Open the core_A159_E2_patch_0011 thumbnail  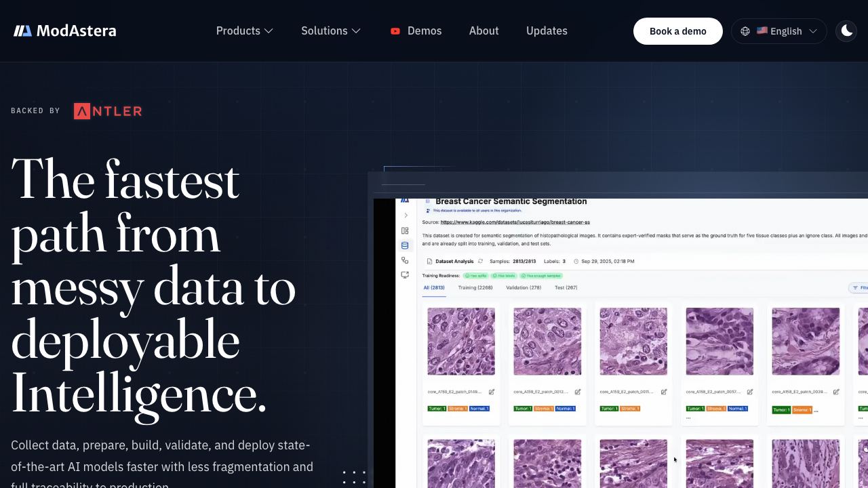[633, 342]
